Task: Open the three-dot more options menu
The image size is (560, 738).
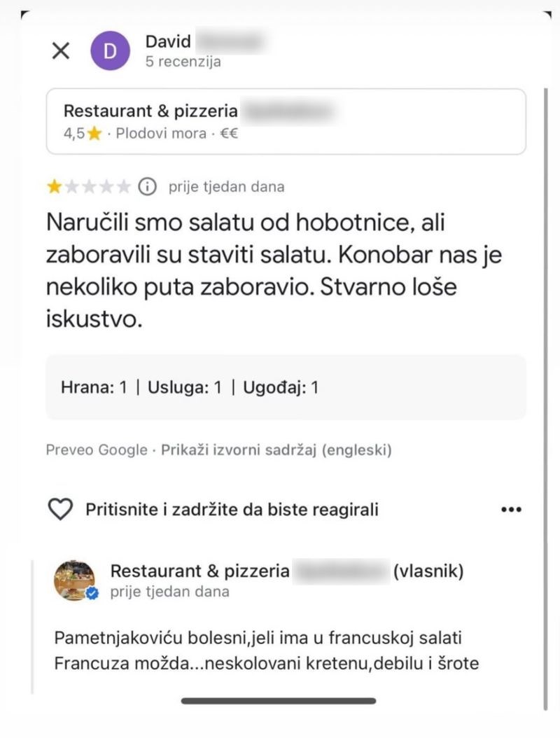Action: coord(512,509)
